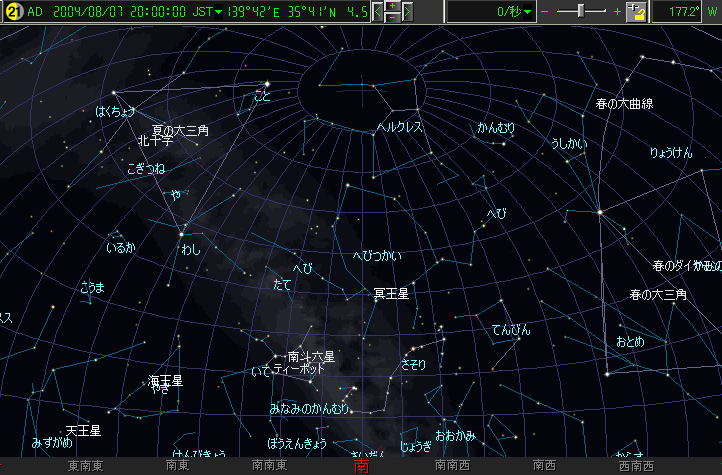Viewport: 722px width, 475px height.
Task: Select 南西 direction on compass bar
Action: (x=544, y=466)
